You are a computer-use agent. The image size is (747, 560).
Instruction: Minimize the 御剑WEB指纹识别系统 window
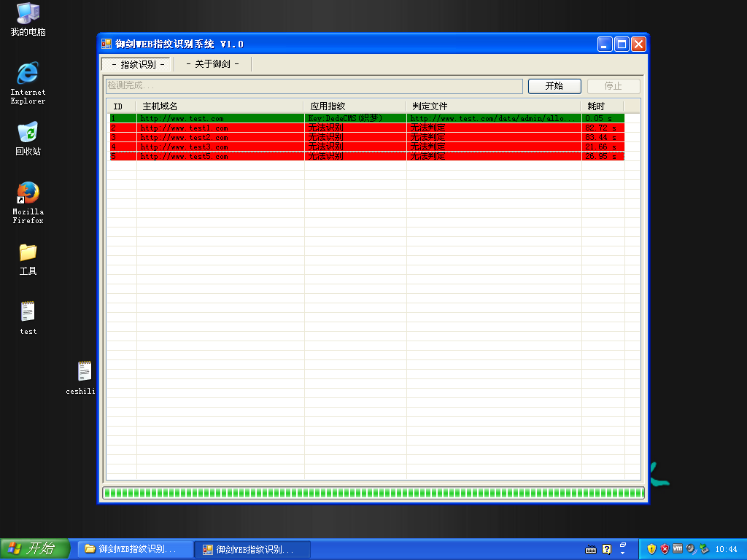coord(605,44)
